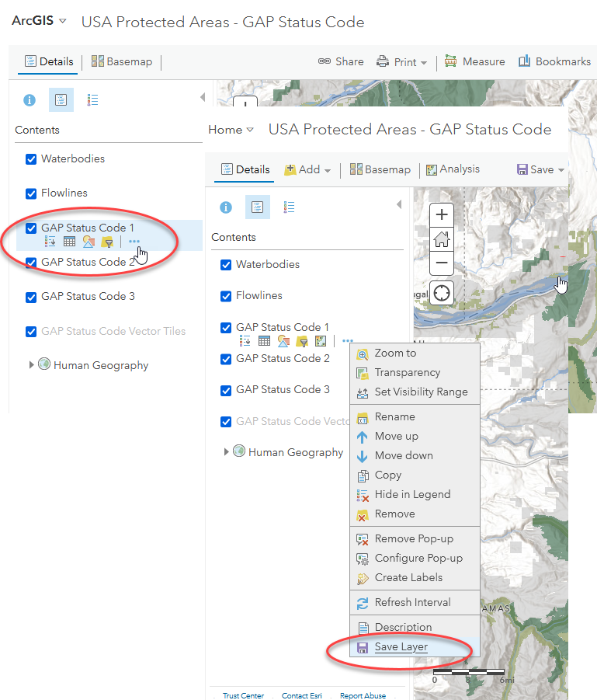Switch to Details tab in front window
The width and height of the screenshot is (597, 700).
tap(245, 169)
